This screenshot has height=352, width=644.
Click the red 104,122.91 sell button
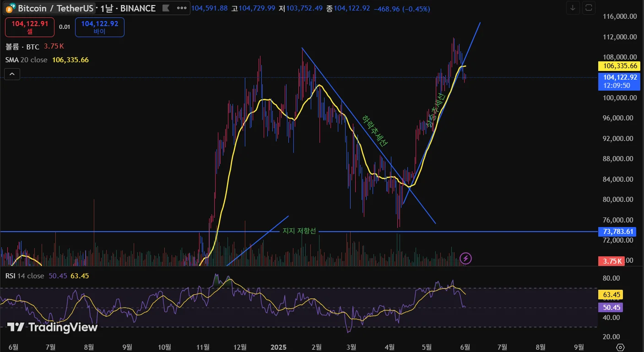[x=30, y=27]
